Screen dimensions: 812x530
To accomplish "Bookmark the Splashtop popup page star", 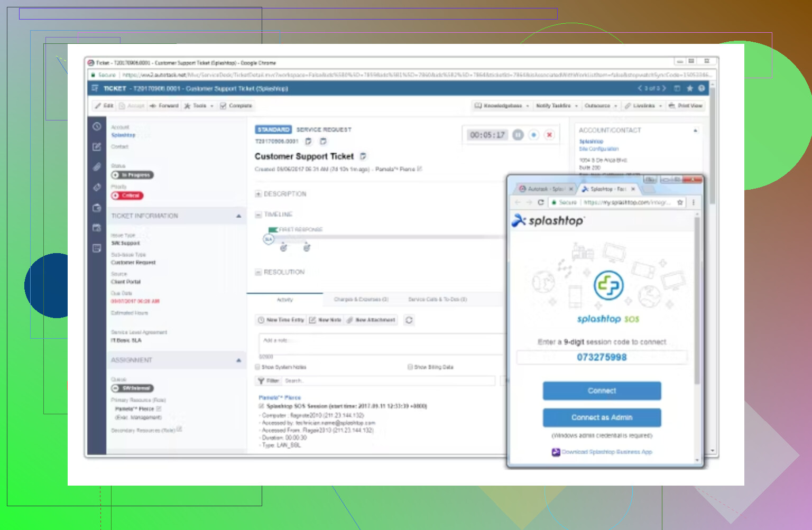I will click(x=680, y=202).
